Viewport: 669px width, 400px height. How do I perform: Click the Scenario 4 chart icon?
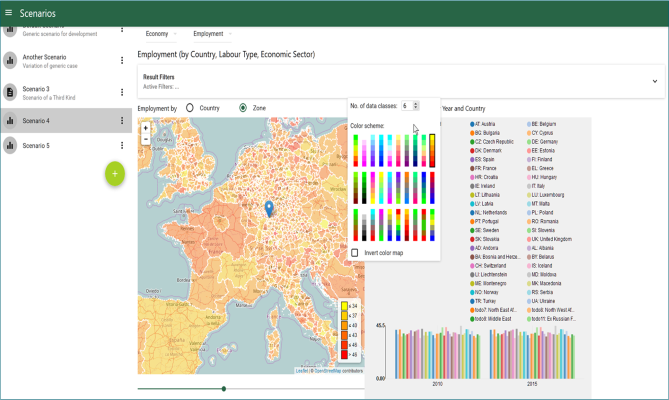coord(10,121)
